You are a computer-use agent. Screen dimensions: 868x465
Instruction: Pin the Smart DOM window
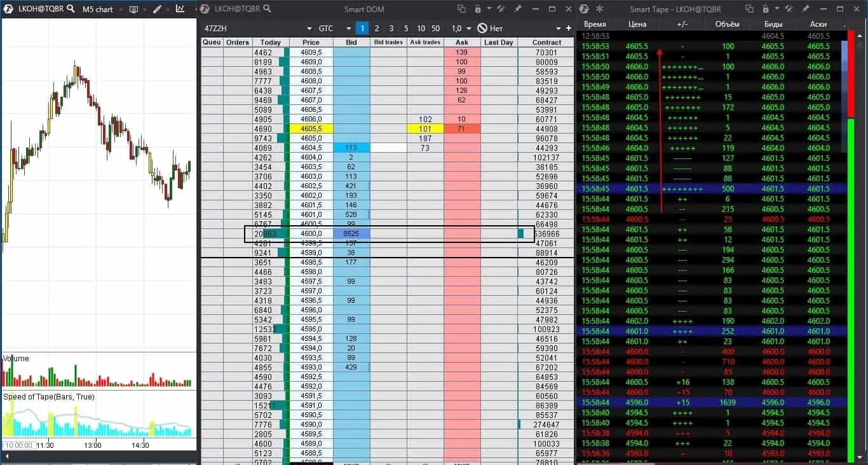(518, 9)
